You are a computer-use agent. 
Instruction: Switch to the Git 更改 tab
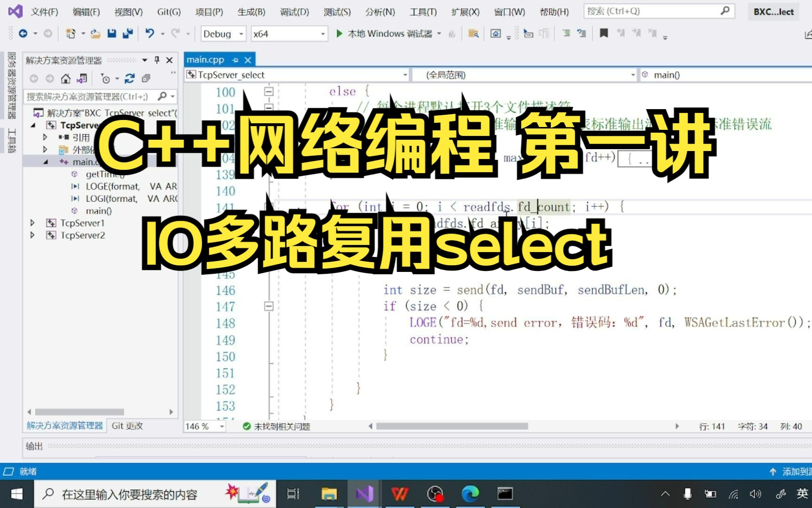(x=127, y=426)
